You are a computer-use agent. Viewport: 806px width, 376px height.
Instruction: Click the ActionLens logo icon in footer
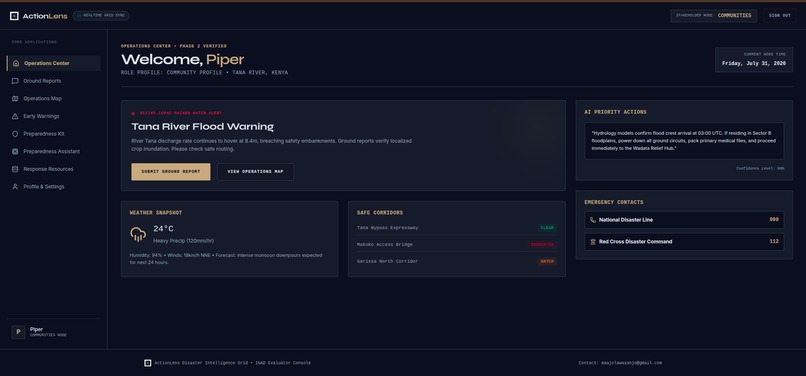click(x=148, y=363)
